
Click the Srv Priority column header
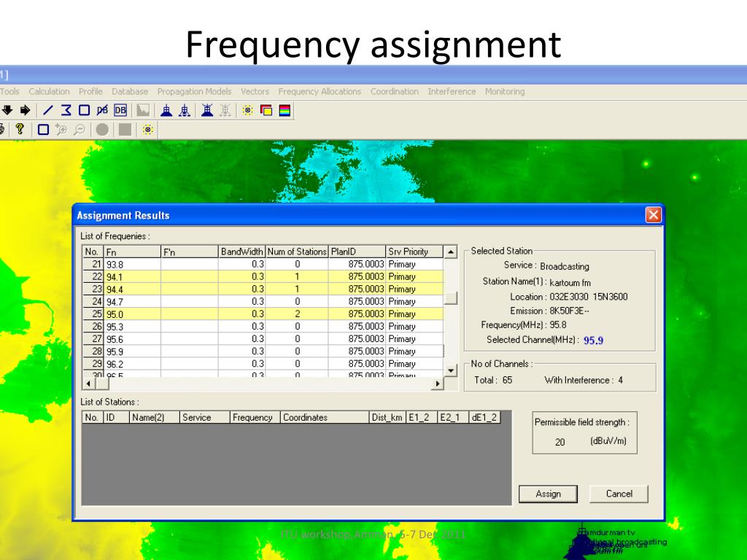click(414, 252)
